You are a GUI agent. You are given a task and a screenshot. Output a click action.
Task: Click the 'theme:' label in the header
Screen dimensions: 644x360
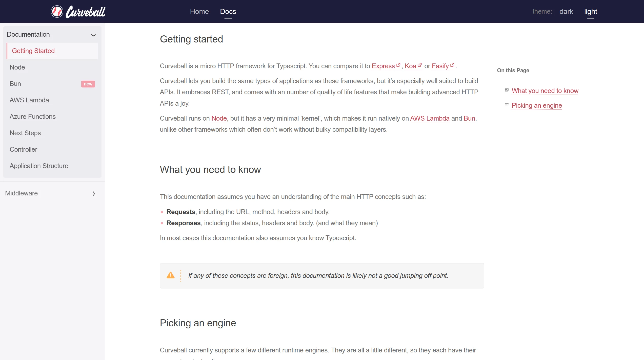542,11
